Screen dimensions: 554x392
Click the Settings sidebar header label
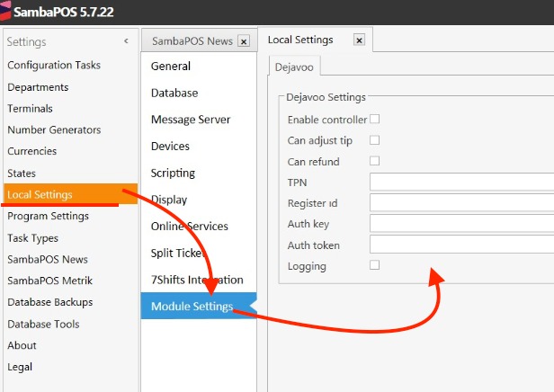(x=26, y=42)
